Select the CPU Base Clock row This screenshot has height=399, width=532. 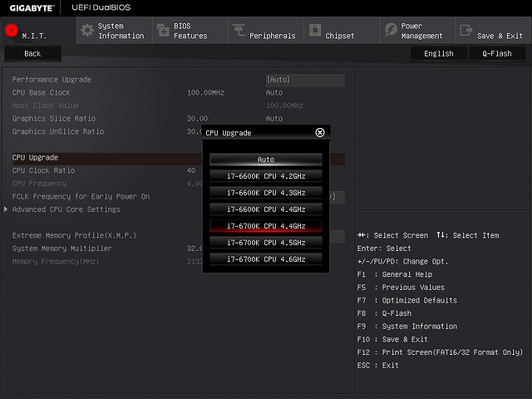click(178, 92)
